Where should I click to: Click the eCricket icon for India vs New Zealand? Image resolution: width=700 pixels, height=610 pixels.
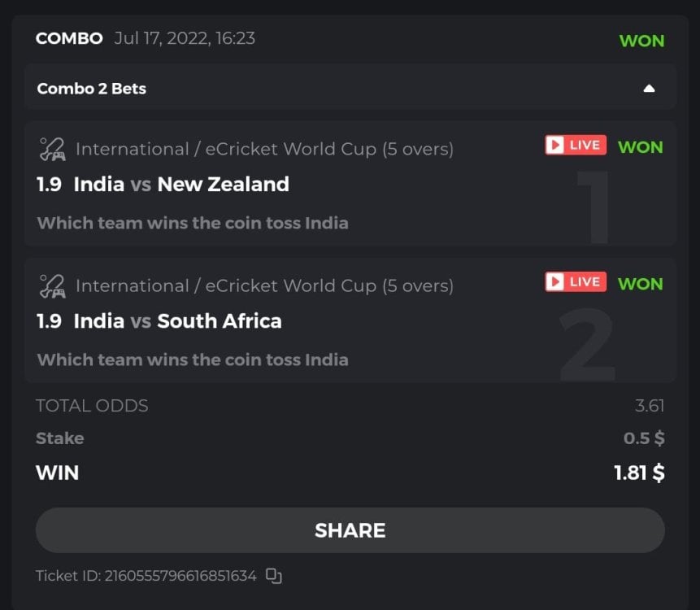click(52, 150)
